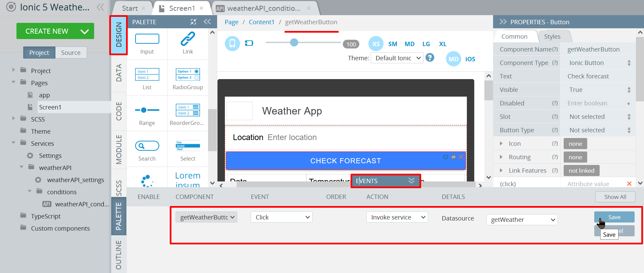The image size is (644, 273).
Task: Select iOS platform mode
Action: click(x=470, y=59)
